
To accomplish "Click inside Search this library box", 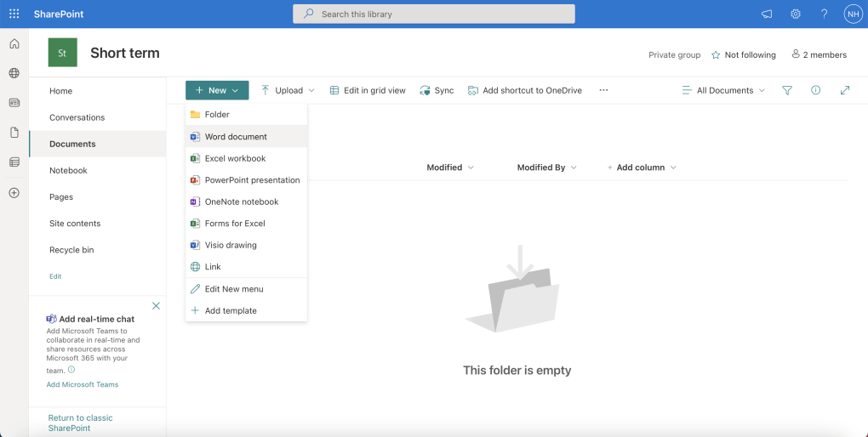I will pos(434,14).
